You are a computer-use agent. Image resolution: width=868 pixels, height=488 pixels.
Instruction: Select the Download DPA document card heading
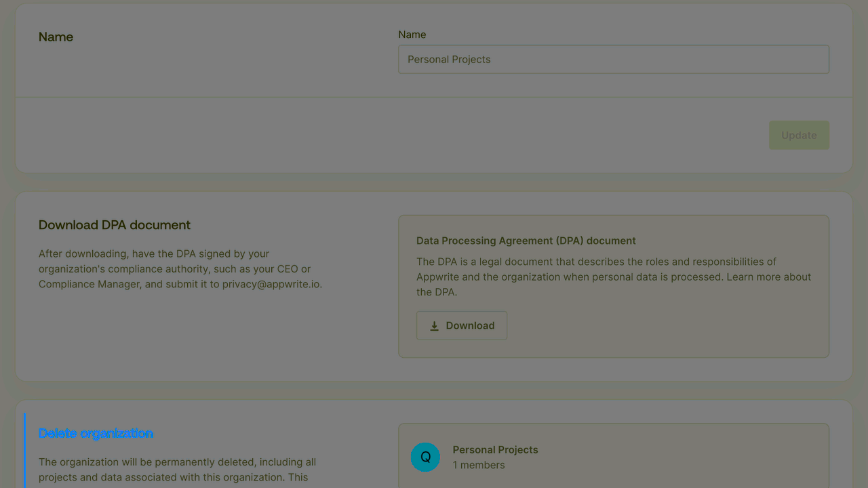[114, 224]
